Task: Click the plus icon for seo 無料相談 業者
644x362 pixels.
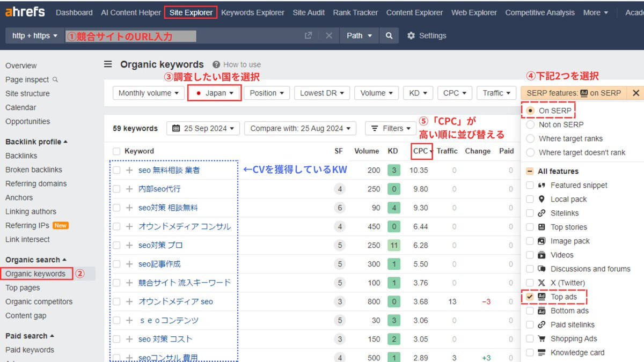Action: click(x=129, y=170)
